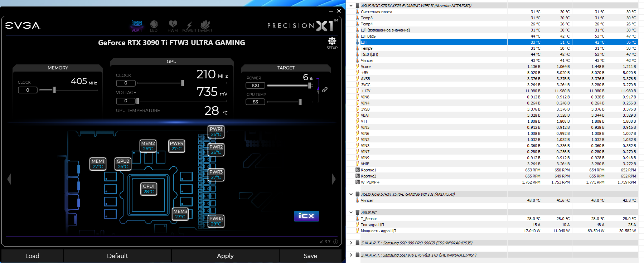Click the voltage icon beside +12V

coord(357,91)
